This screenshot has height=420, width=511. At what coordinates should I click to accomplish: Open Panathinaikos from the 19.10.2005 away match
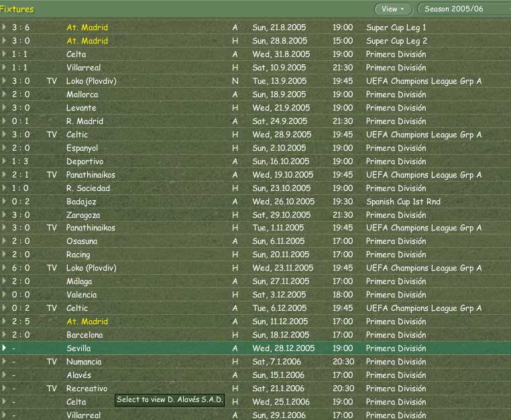[x=91, y=175]
